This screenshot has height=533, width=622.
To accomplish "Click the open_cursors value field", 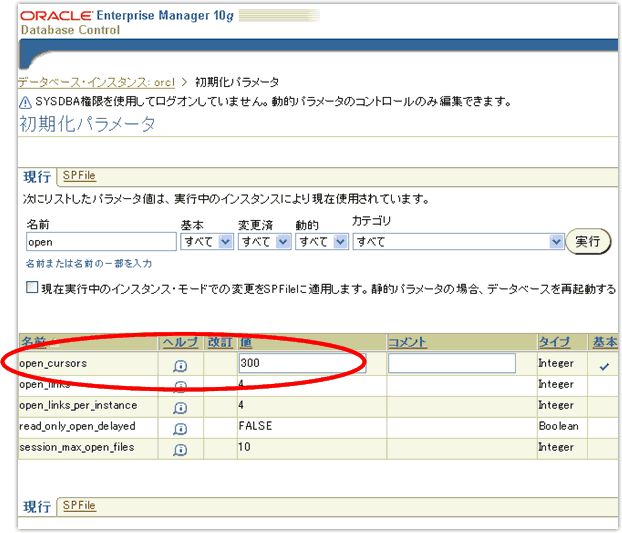I will coord(301,364).
